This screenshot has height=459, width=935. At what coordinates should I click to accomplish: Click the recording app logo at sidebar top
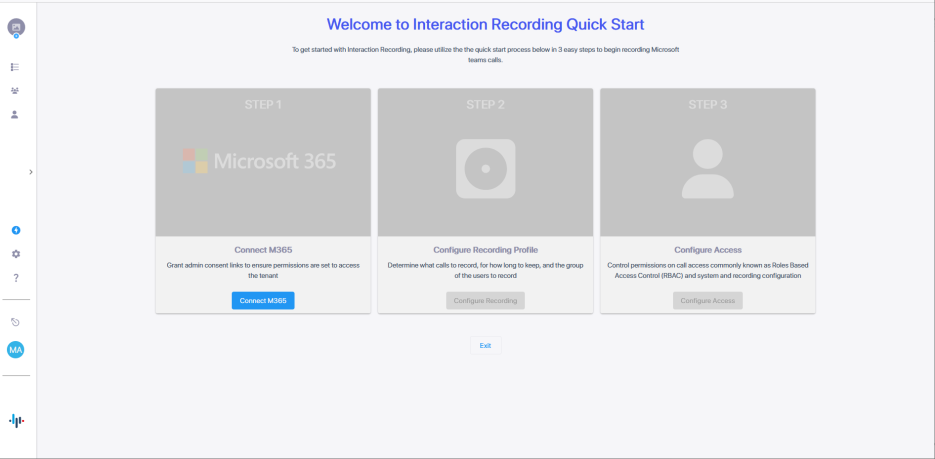(x=16, y=27)
